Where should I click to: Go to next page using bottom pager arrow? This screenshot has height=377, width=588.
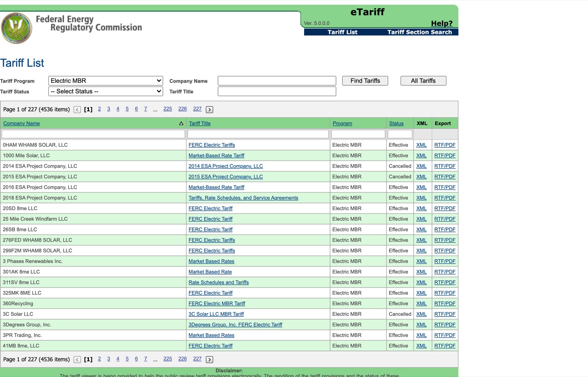(210, 360)
